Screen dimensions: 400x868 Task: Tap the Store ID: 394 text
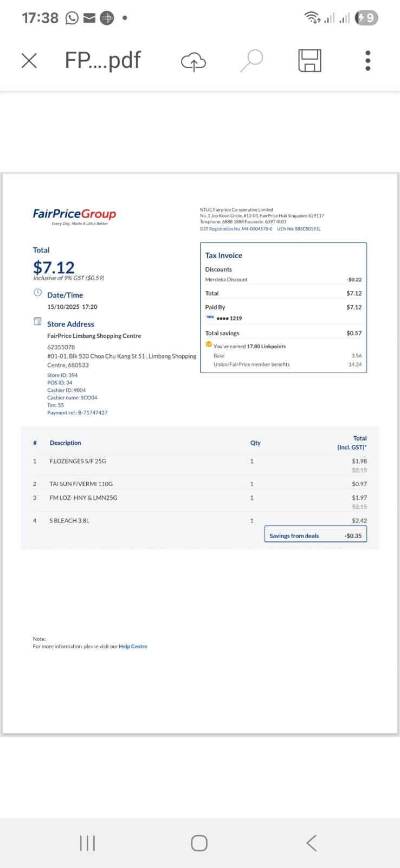coord(62,375)
